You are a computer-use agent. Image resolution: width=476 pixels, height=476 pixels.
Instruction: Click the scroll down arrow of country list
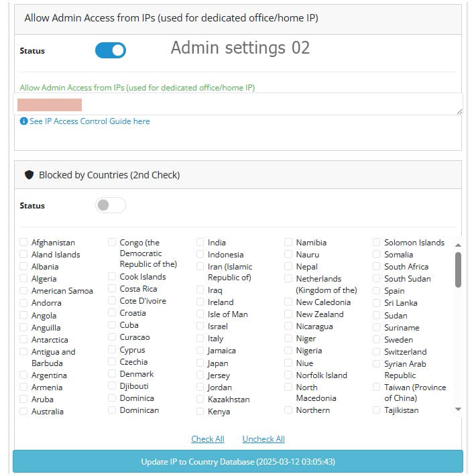click(x=458, y=409)
